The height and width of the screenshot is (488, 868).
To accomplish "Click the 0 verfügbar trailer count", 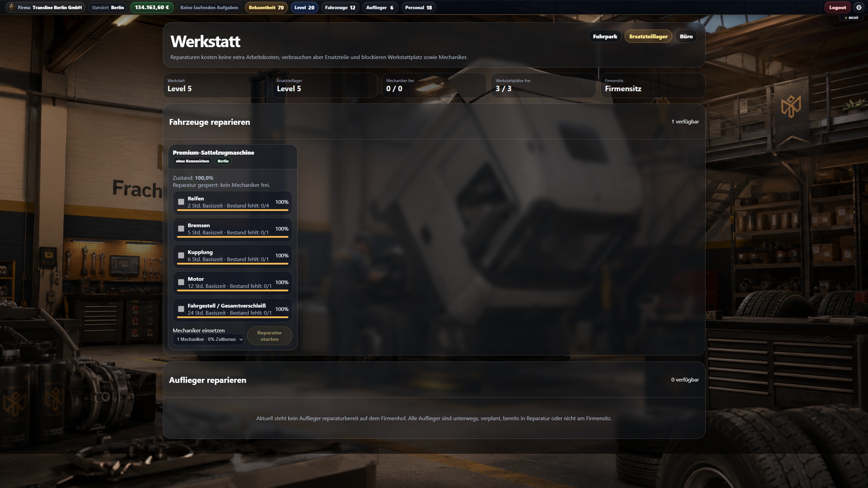I will [685, 380].
